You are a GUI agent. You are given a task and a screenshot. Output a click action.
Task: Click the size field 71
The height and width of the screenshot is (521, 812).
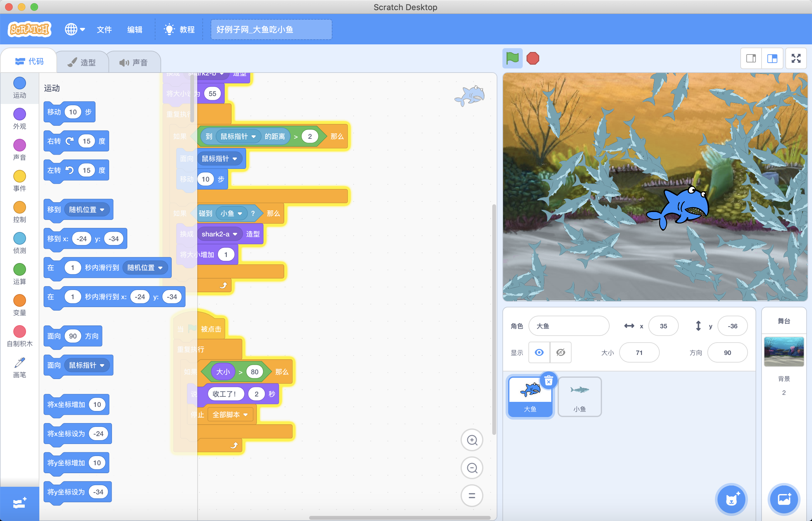[x=639, y=352]
